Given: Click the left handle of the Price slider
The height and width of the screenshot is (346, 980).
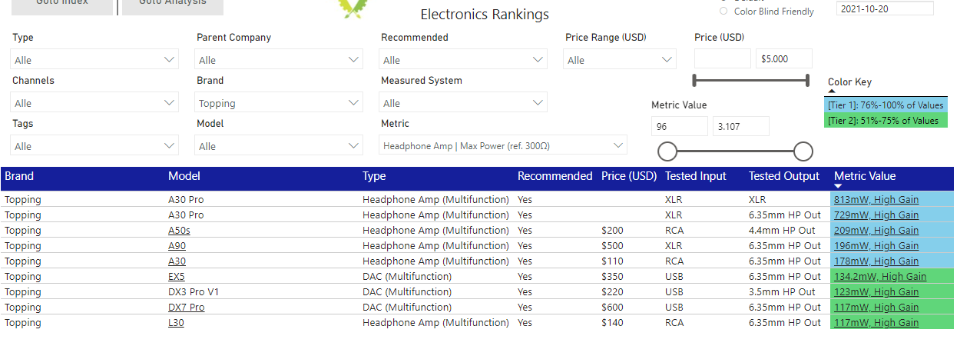Looking at the screenshot, I should coord(695,80).
